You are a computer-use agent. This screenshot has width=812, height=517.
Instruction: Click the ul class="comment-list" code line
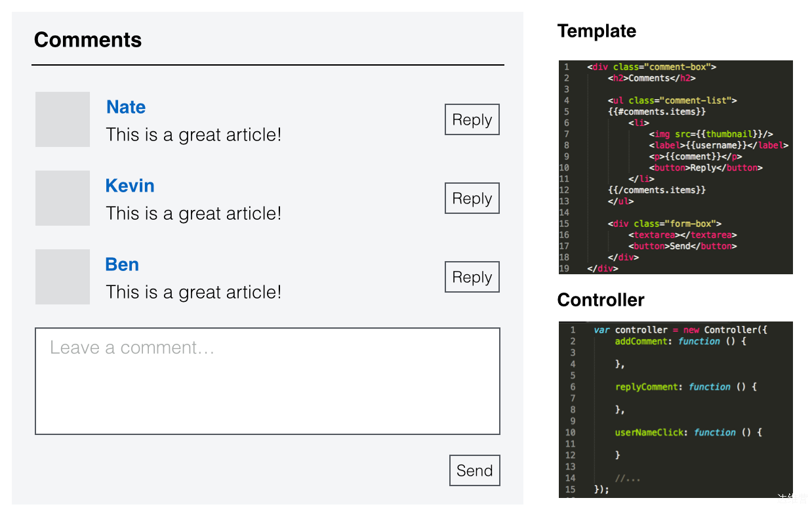coord(672,100)
